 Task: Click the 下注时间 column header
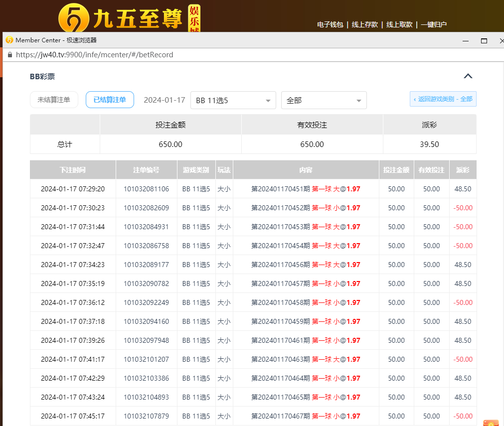[x=73, y=170]
